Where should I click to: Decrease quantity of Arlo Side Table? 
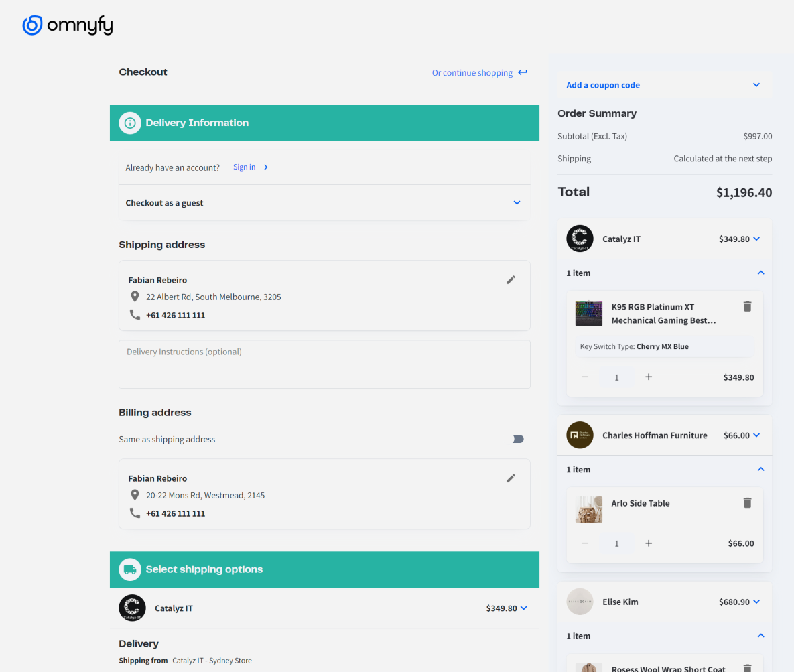point(585,543)
